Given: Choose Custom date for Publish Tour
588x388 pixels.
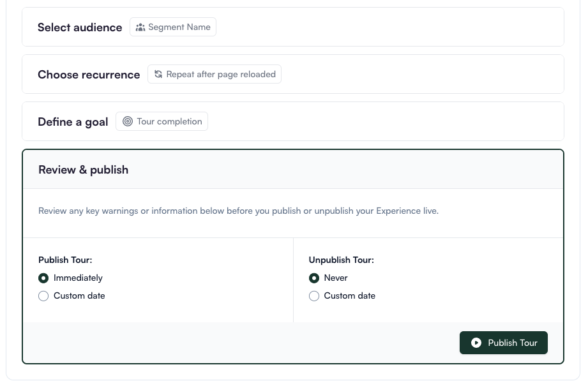Looking at the screenshot, I should pyautogui.click(x=43, y=296).
